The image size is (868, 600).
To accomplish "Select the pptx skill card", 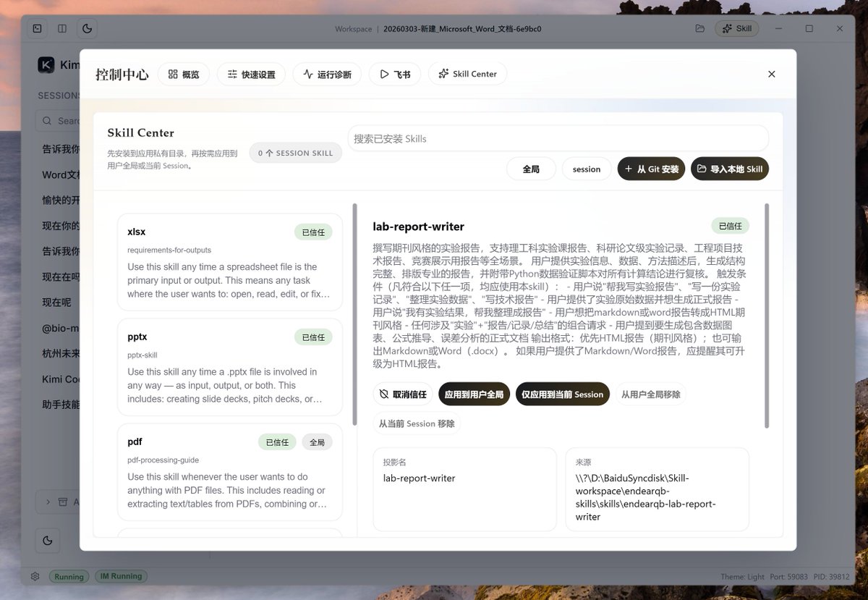I will pos(229,367).
